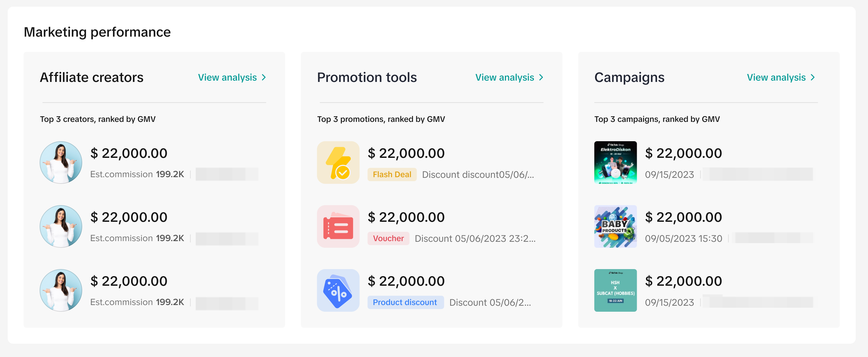The height and width of the screenshot is (357, 868).
Task: Click the campaign dated 09/05/2023 15:30
Action: point(683,238)
